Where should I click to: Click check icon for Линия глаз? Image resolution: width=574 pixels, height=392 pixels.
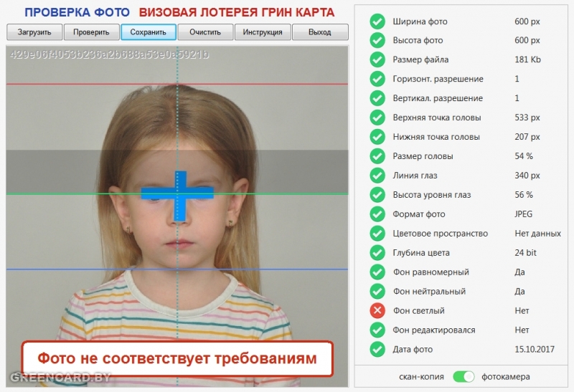[x=377, y=176]
